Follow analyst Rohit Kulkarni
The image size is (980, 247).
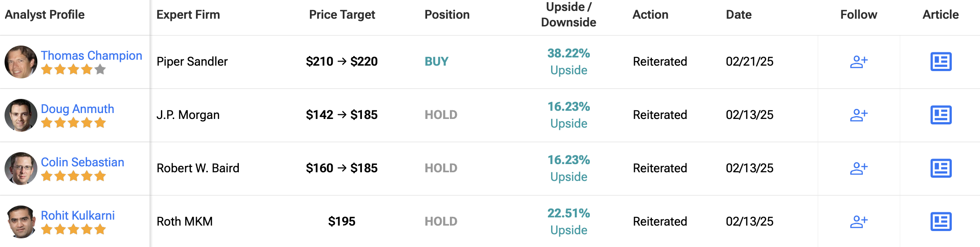tap(859, 221)
